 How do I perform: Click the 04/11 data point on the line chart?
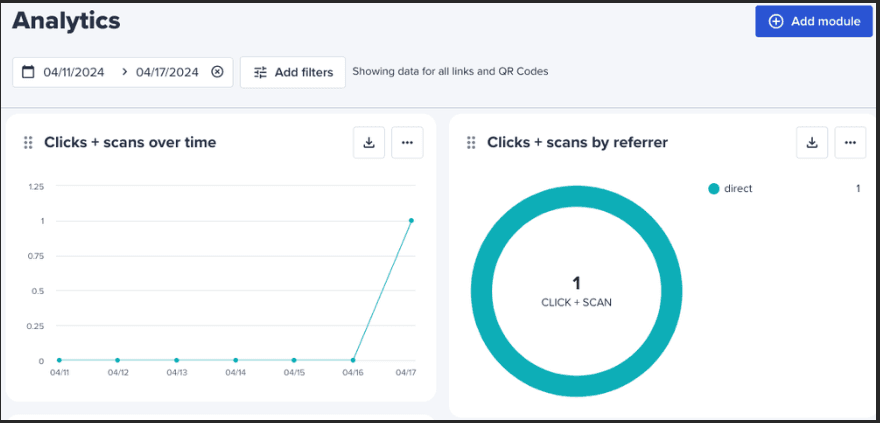[x=59, y=360]
